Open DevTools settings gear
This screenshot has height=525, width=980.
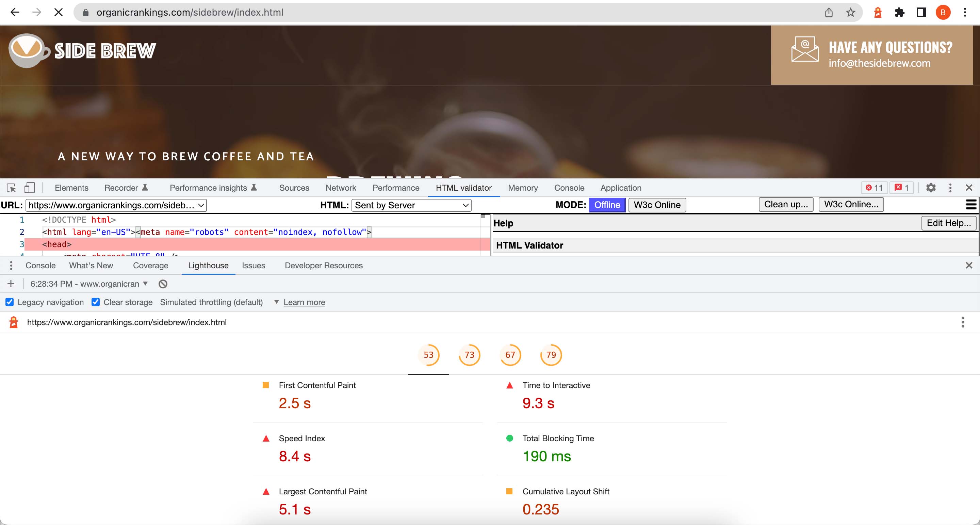(931, 188)
